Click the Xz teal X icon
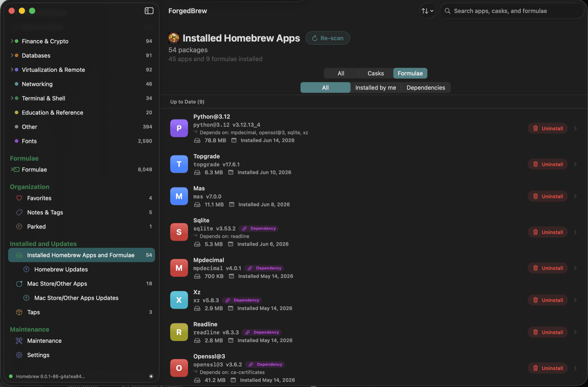This screenshot has width=588, height=387. click(179, 300)
